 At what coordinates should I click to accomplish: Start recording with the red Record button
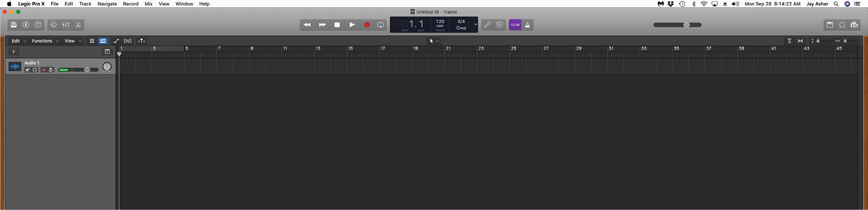(x=367, y=25)
